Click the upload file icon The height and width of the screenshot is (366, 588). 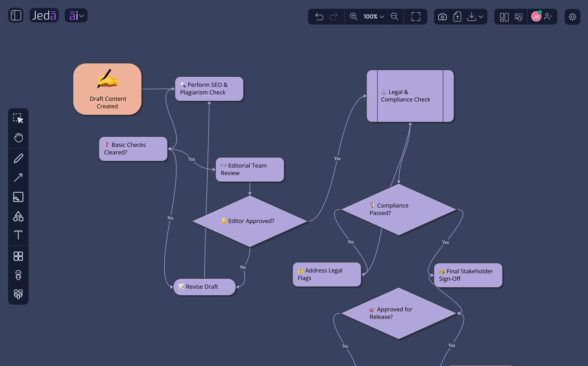[457, 17]
